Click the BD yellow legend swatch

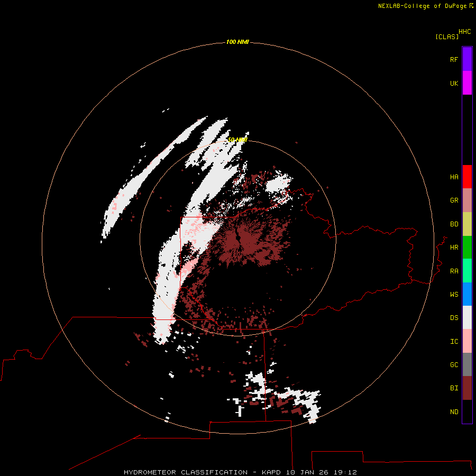pos(467,224)
